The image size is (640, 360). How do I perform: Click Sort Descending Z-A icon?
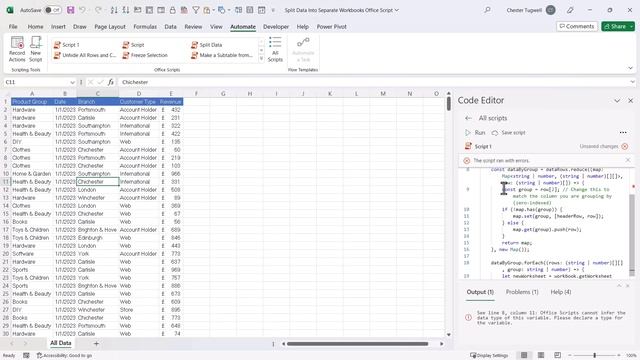[x=126, y=10]
